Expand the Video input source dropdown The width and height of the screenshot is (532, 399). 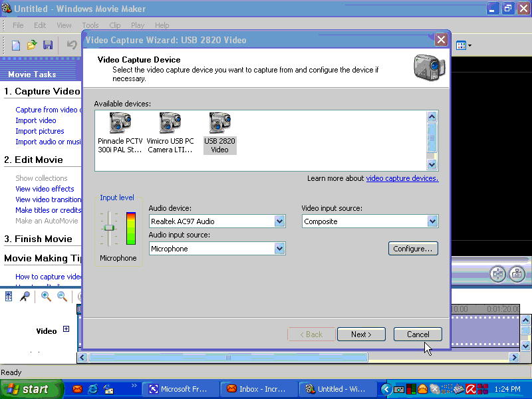(432, 221)
